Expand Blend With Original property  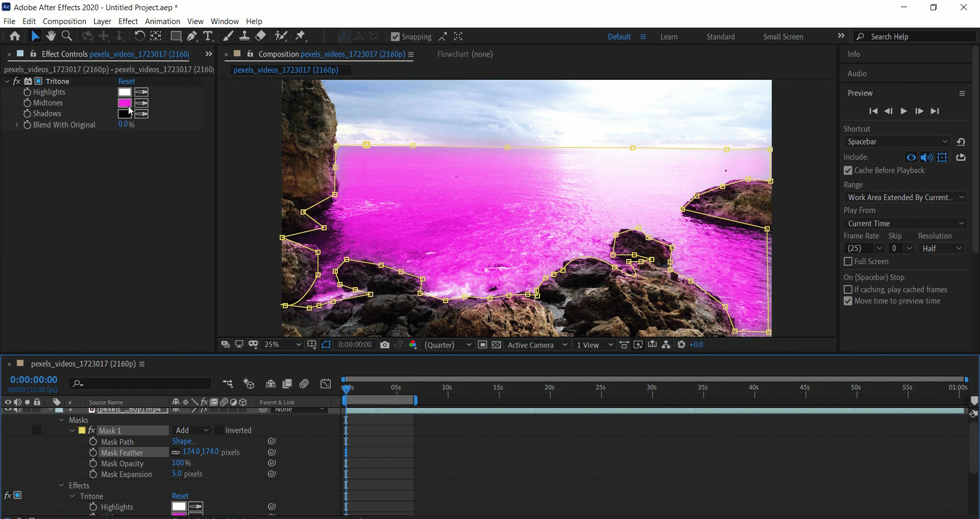click(x=17, y=125)
